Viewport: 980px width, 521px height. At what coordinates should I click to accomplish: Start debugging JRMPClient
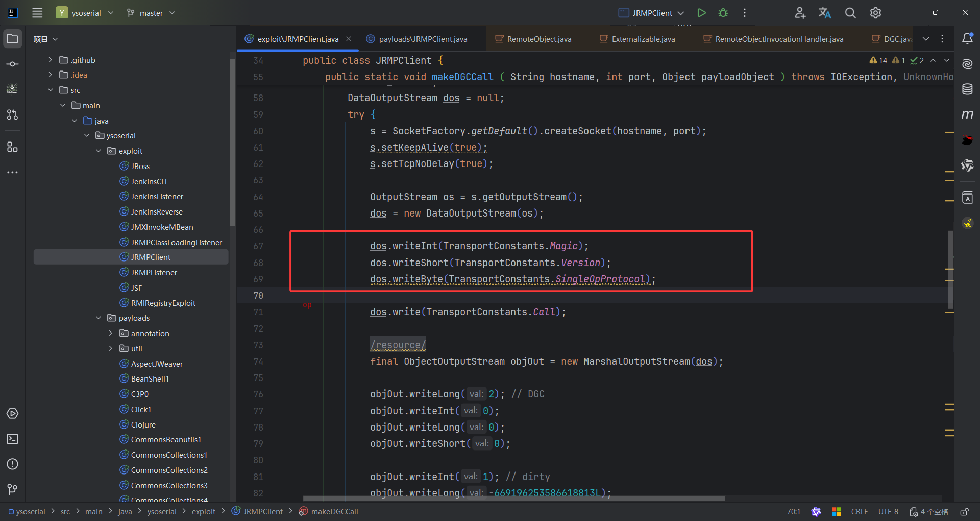coord(723,13)
